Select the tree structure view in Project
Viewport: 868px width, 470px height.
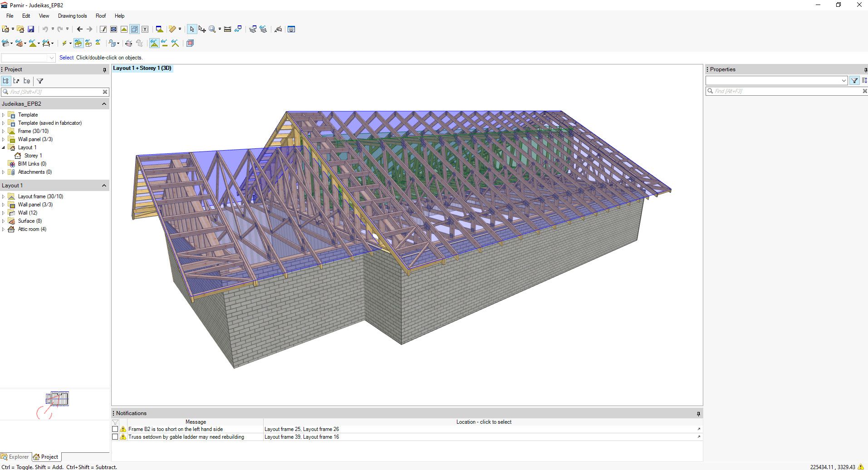[x=6, y=81]
